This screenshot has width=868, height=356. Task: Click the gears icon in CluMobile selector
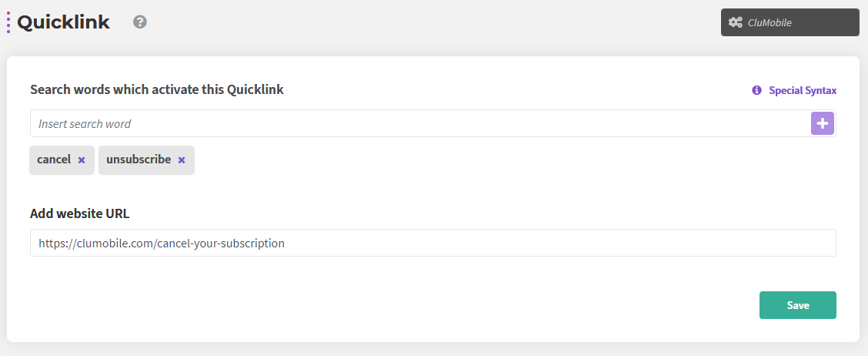pos(735,22)
